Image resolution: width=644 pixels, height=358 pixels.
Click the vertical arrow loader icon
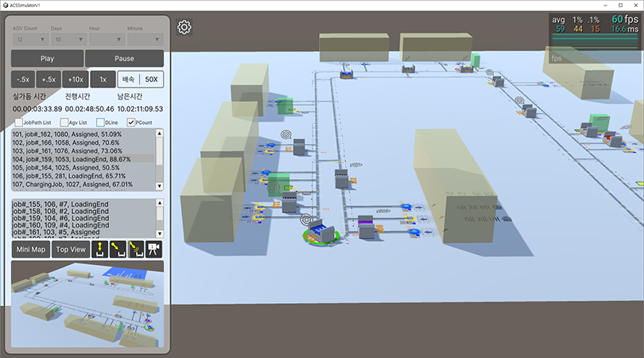point(99,249)
